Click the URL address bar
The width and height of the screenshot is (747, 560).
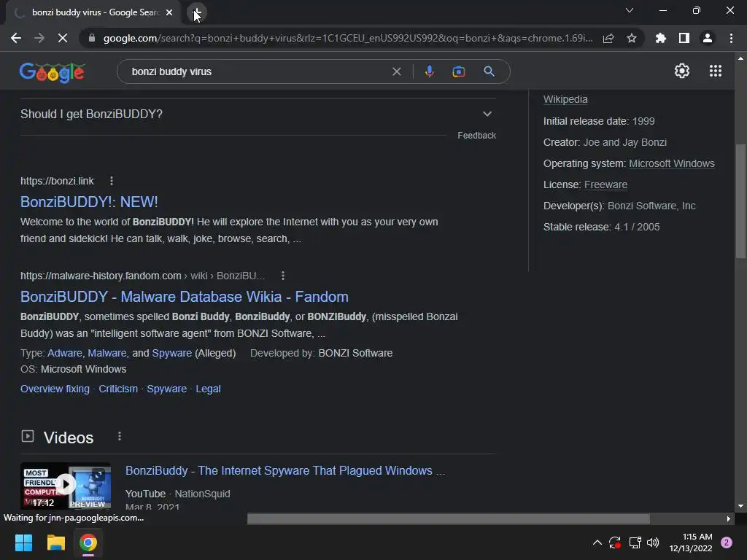point(348,38)
